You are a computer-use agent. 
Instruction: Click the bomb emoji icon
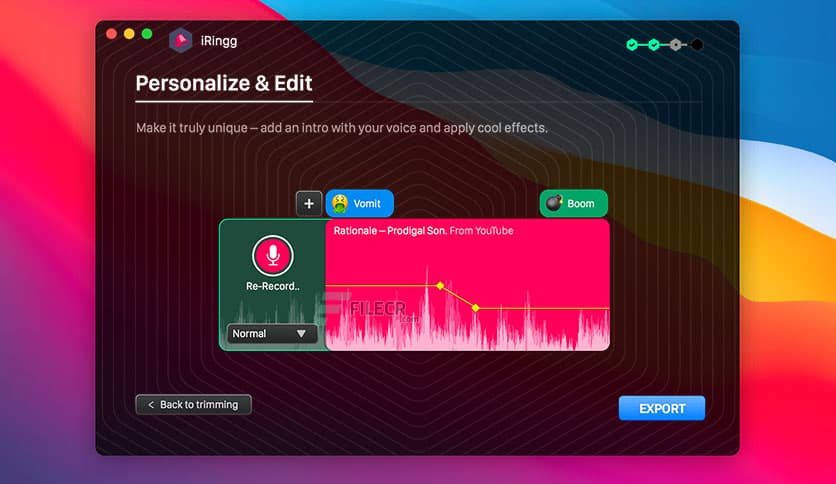point(554,203)
